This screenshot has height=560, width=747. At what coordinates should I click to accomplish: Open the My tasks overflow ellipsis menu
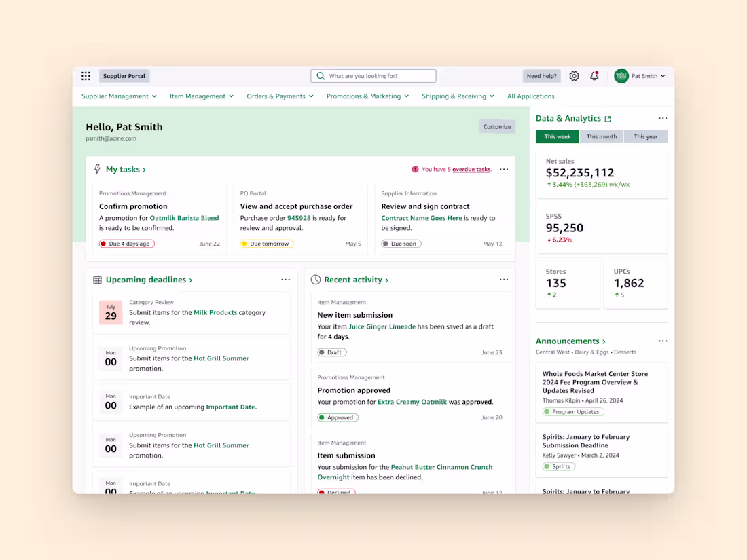[x=503, y=169]
